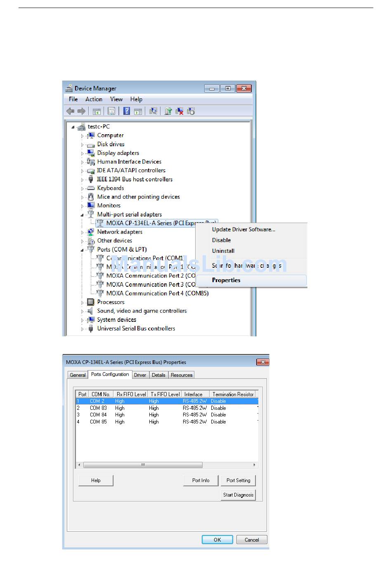Viewport: 392px width, 573px height.
Task: Choose Properties in the context menu
Action: 251,280
